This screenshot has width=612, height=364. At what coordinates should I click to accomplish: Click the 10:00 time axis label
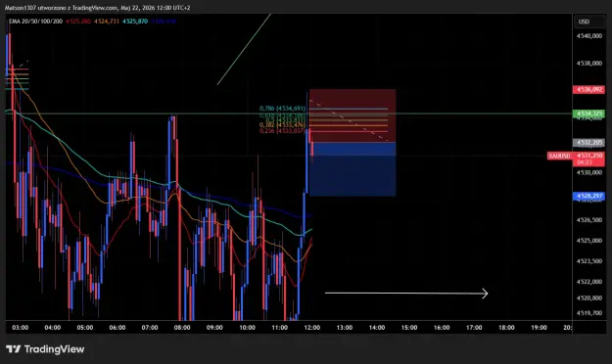coord(247,328)
